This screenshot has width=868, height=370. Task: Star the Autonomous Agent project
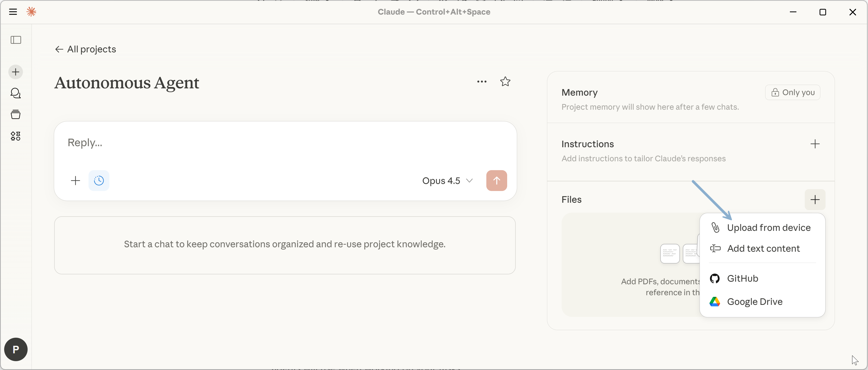(x=505, y=82)
